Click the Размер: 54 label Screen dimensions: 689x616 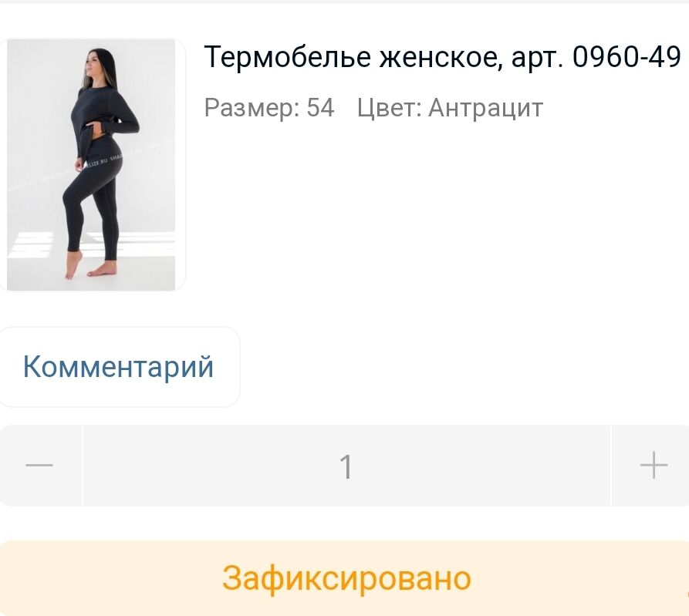(x=269, y=107)
